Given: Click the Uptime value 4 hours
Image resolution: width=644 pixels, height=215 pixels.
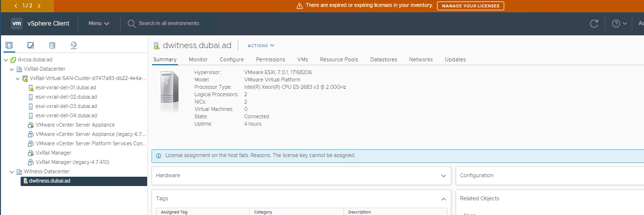Looking at the screenshot, I should pyautogui.click(x=253, y=124).
